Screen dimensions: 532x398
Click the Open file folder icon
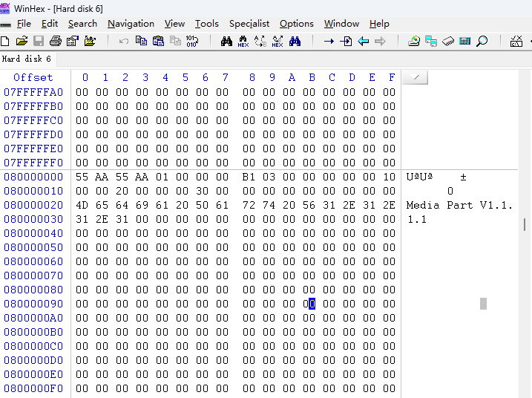(x=22, y=42)
